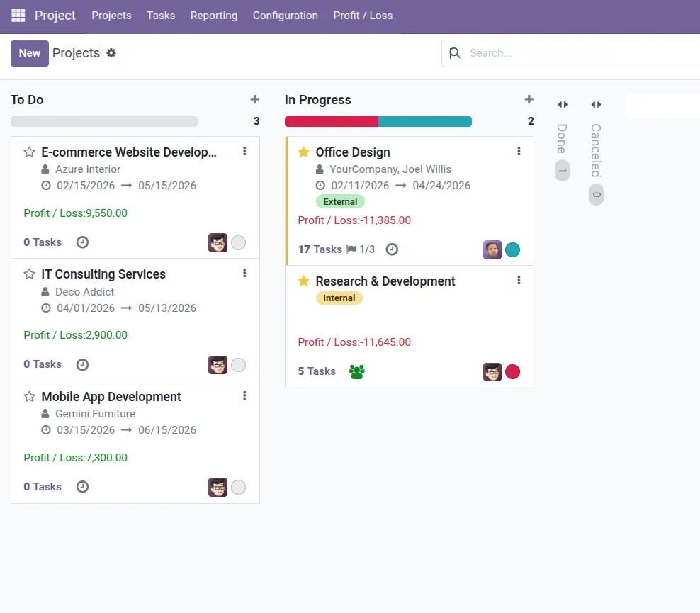Set status circle on IT Consulting Services card
Viewport: 700px width, 613px height.
238,365
